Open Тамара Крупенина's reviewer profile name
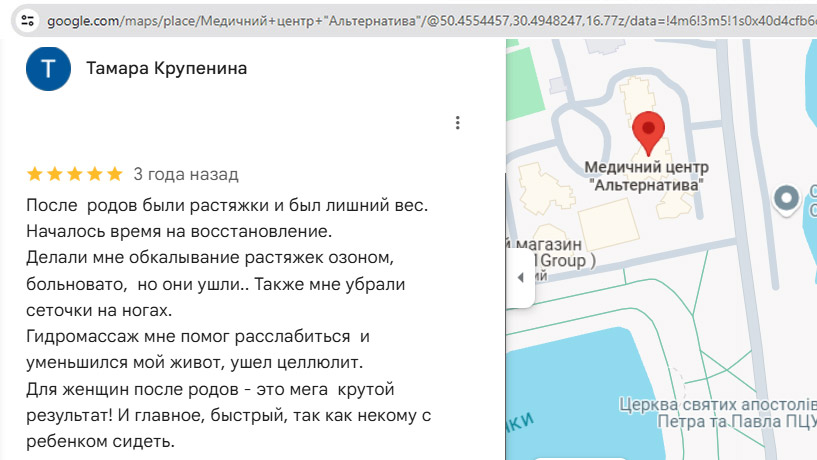 point(167,68)
